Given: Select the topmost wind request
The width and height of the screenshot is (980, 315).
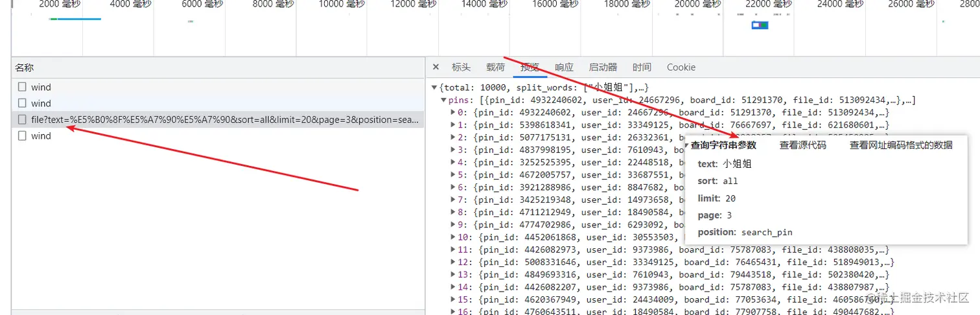Looking at the screenshot, I should (218, 87).
